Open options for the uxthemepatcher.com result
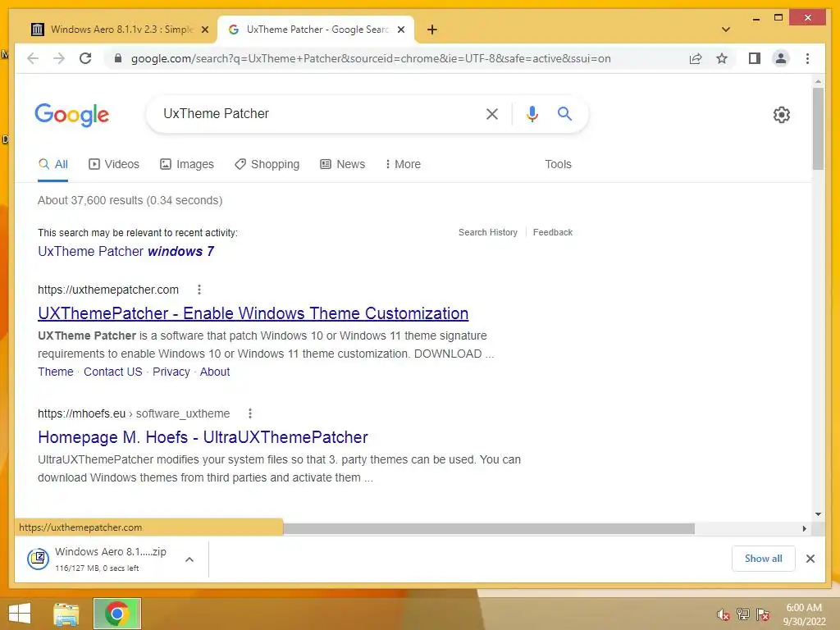Screen dimensions: 840x630 coord(199,290)
